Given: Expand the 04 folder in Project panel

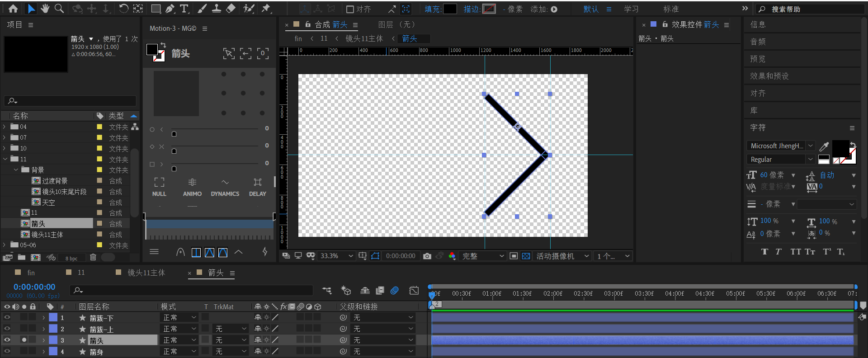Looking at the screenshot, I should (x=5, y=127).
